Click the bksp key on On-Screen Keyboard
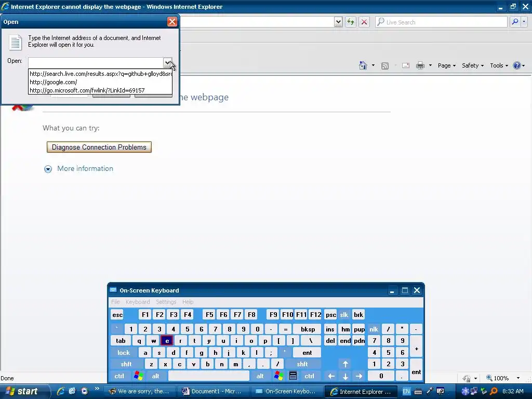Image resolution: width=532 pixels, height=399 pixels. coord(308,329)
